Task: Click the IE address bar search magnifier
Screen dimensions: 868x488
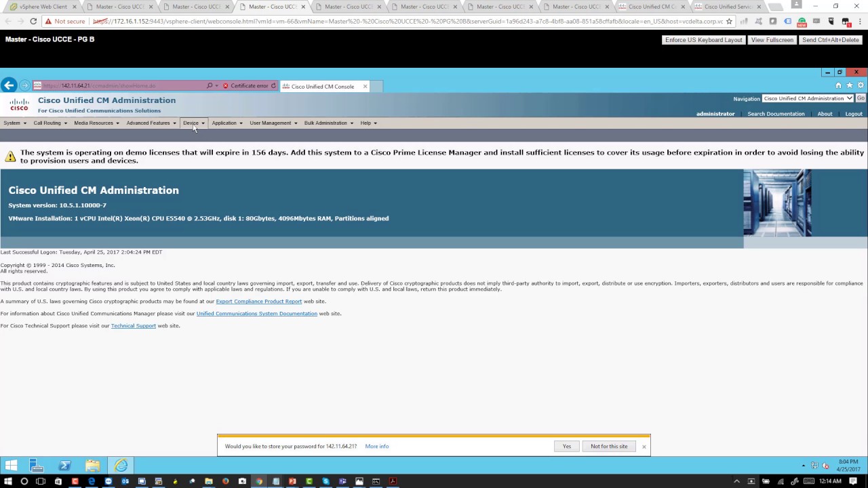Action: [210, 86]
